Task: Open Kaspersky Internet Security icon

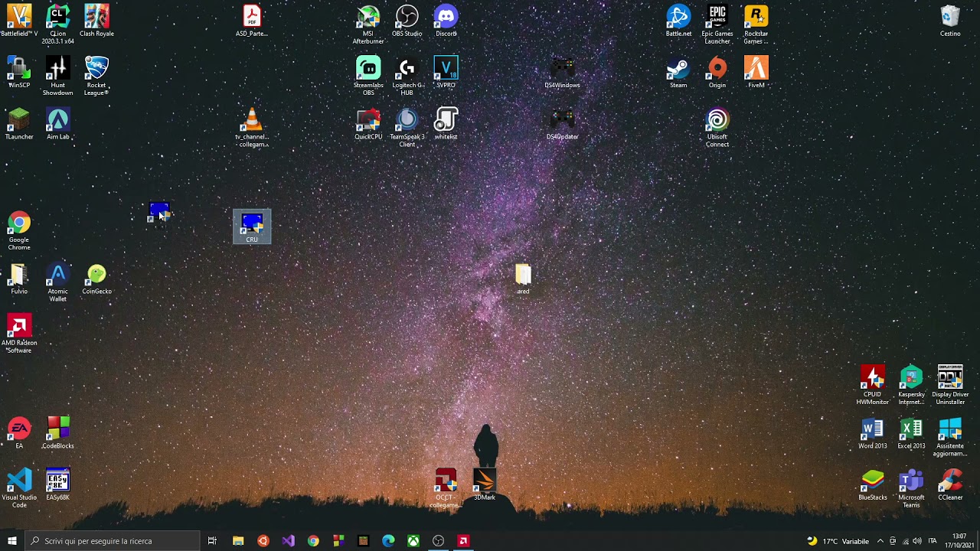Action: [911, 385]
